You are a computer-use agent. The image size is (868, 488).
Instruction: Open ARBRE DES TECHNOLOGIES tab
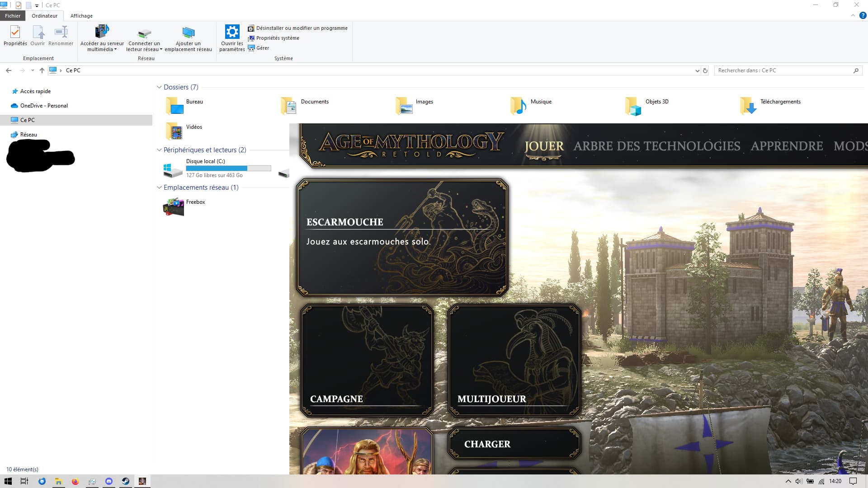coord(657,146)
